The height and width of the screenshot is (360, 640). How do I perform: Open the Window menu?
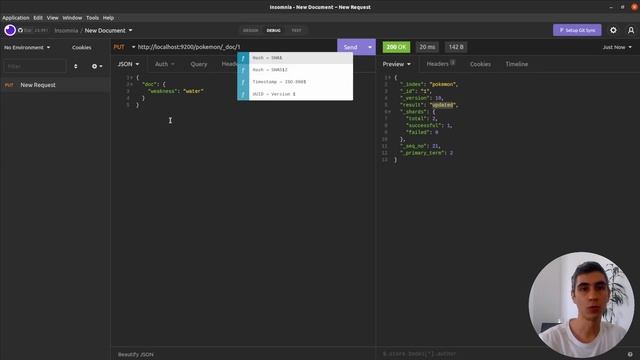pyautogui.click(x=72, y=18)
